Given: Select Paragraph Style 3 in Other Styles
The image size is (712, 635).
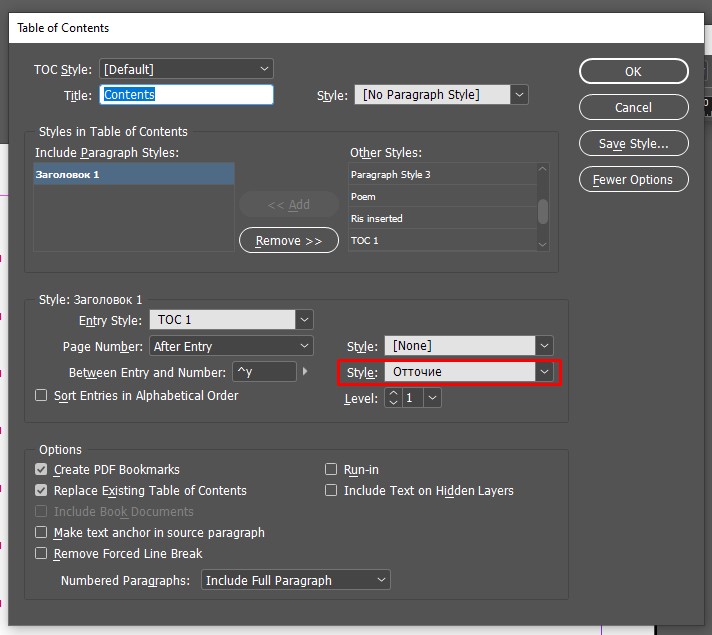Looking at the screenshot, I should 443,174.
